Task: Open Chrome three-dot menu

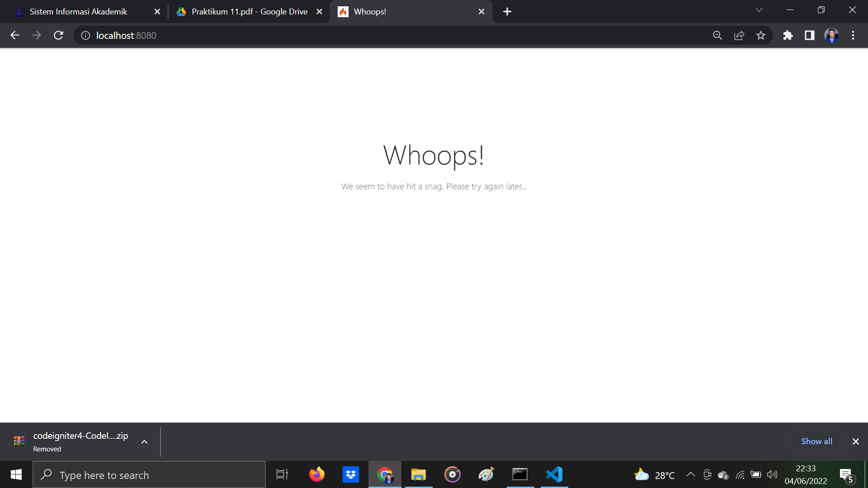Action: click(853, 35)
